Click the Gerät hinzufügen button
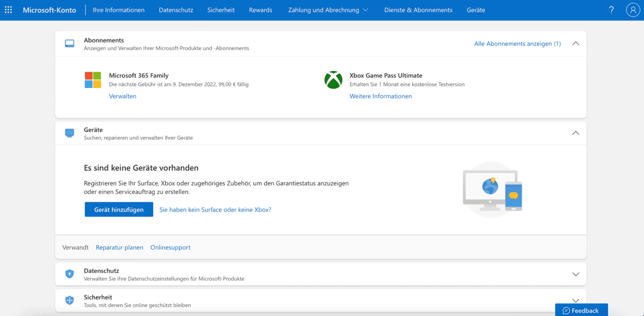The width and height of the screenshot is (644, 316). pyautogui.click(x=119, y=209)
